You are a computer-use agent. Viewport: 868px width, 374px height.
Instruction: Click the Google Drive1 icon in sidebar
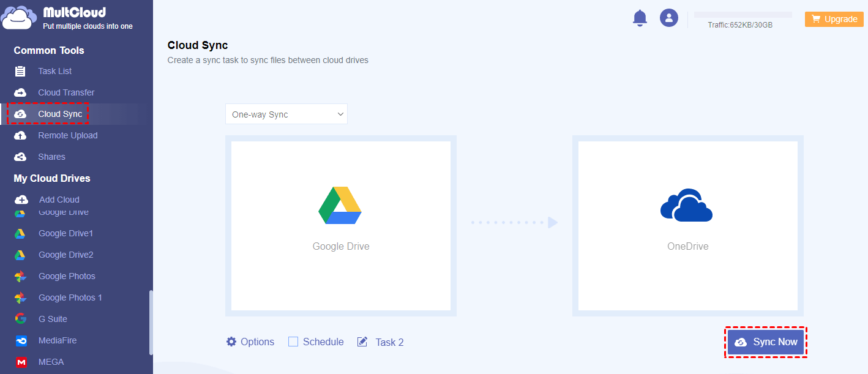(x=20, y=233)
